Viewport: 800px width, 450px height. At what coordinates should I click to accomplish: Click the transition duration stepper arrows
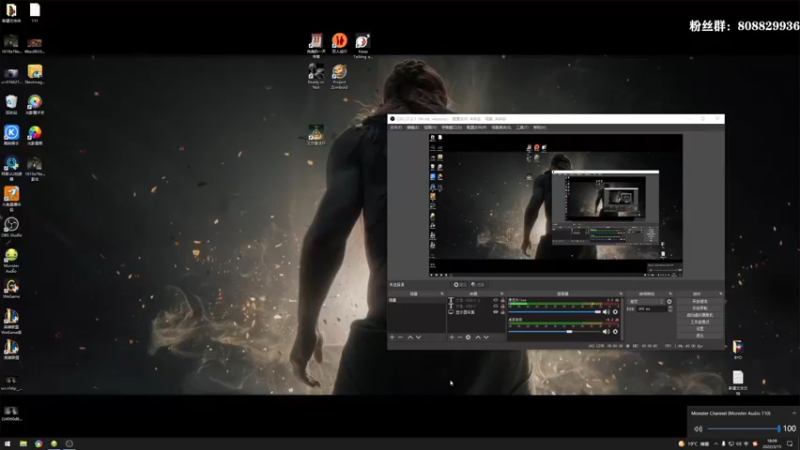[x=670, y=309]
